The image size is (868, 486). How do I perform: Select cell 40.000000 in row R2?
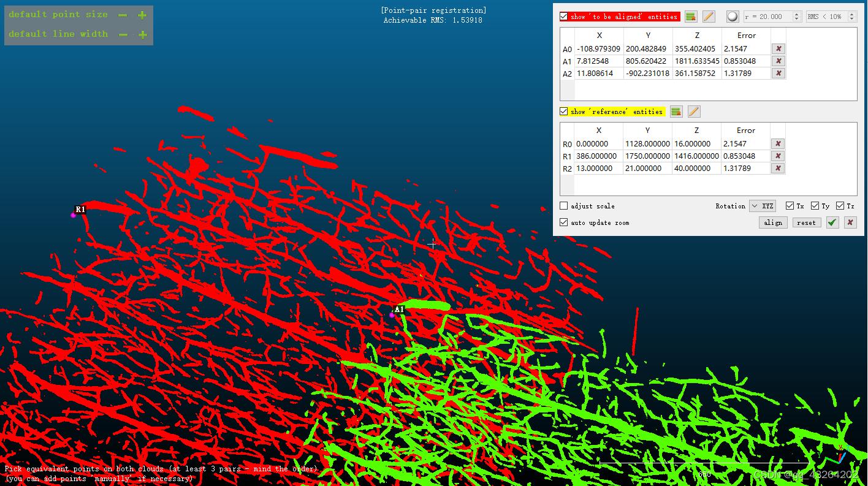click(697, 168)
